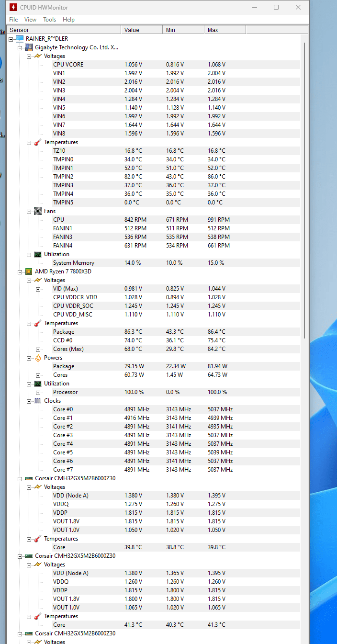Open the File menu
The image size is (337, 644).
(13, 20)
